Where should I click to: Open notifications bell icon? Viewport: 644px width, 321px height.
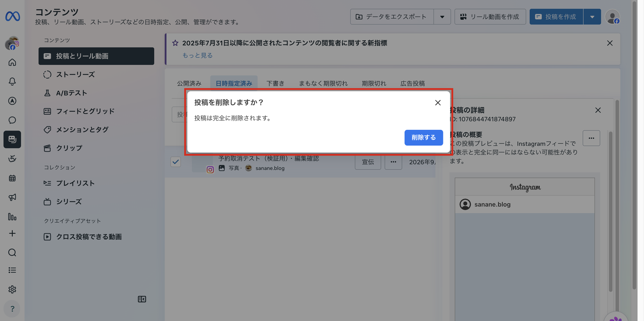[12, 82]
